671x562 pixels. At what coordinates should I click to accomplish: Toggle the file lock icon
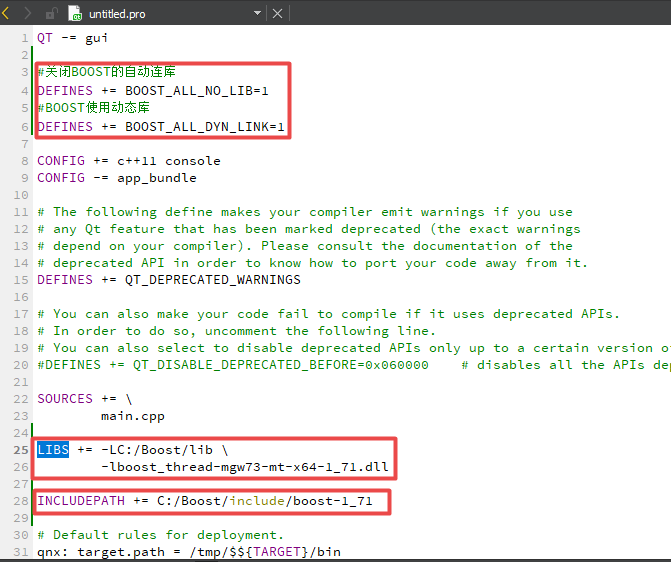tap(51, 14)
